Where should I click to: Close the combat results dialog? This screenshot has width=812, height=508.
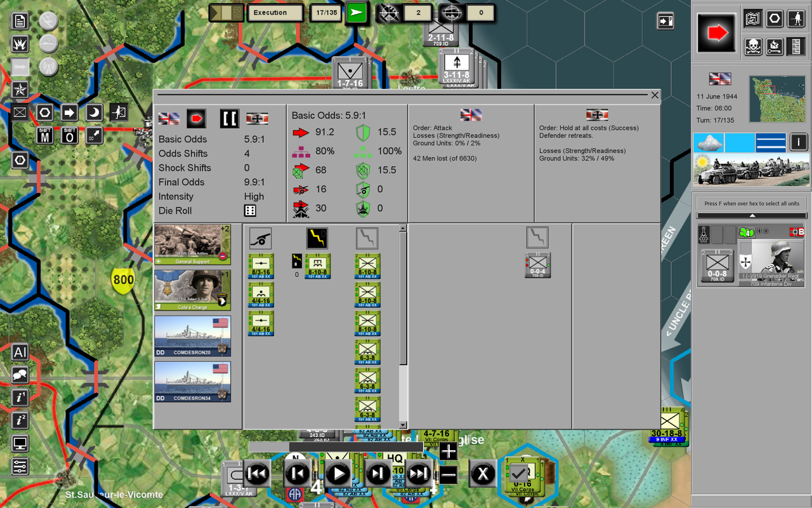click(x=655, y=95)
